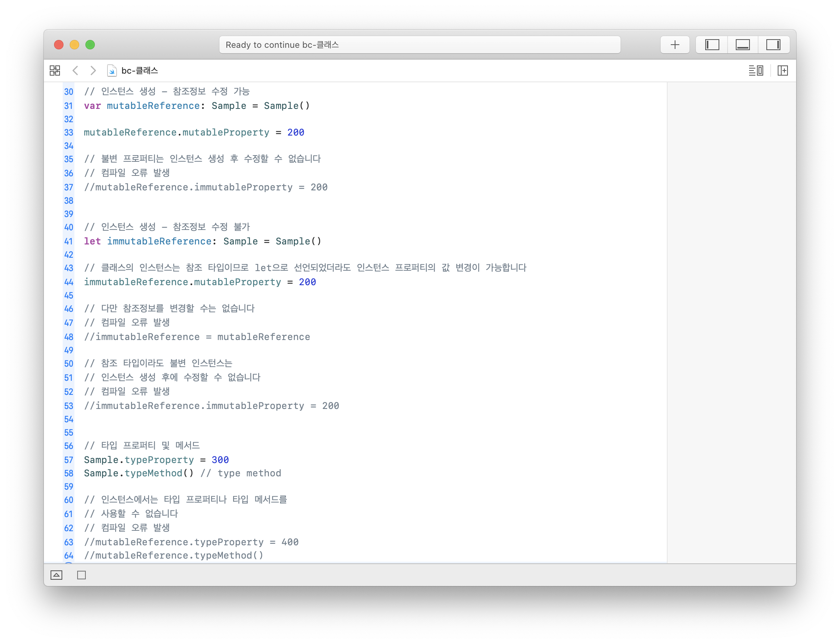Go back to previous file
Viewport: 840px width, 644px height.
pyautogui.click(x=76, y=71)
